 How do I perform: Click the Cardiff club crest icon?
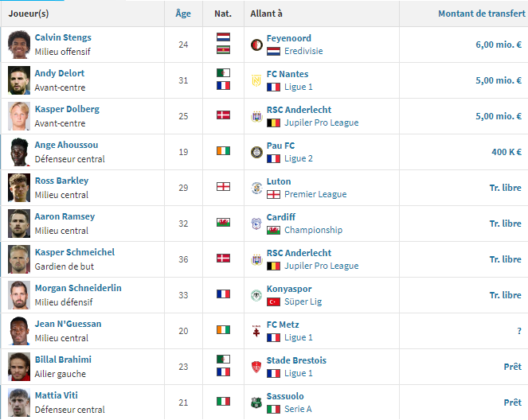coord(256,224)
